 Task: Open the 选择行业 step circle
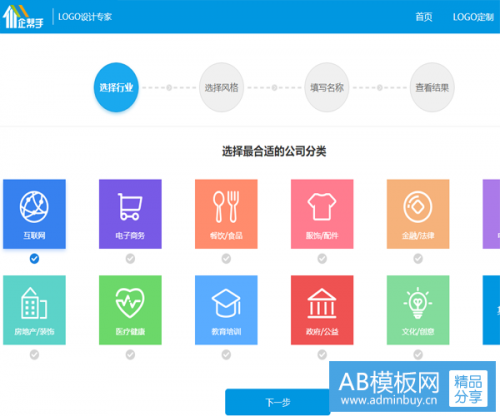[x=116, y=87]
